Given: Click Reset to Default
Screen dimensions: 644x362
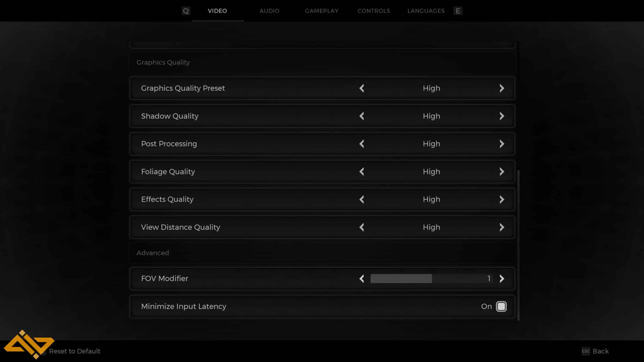Looking at the screenshot, I should point(75,351).
